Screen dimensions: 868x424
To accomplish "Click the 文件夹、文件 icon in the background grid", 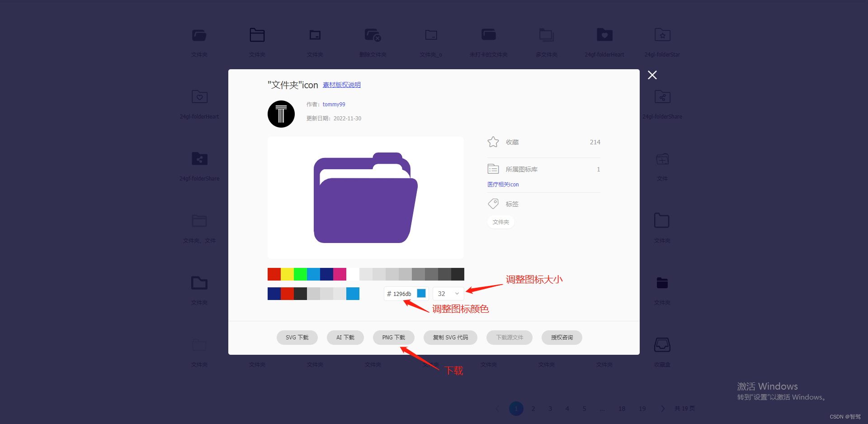I will (x=199, y=221).
